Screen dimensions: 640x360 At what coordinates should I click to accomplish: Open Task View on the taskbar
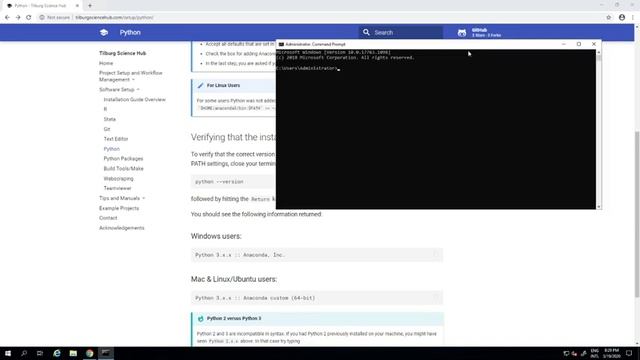(40, 353)
